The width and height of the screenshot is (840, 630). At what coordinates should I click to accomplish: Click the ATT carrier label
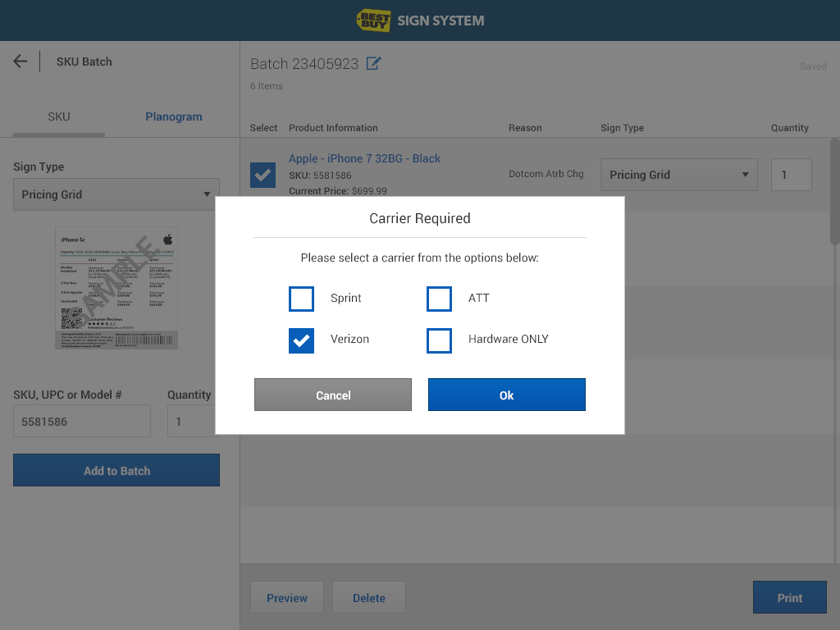[478, 298]
